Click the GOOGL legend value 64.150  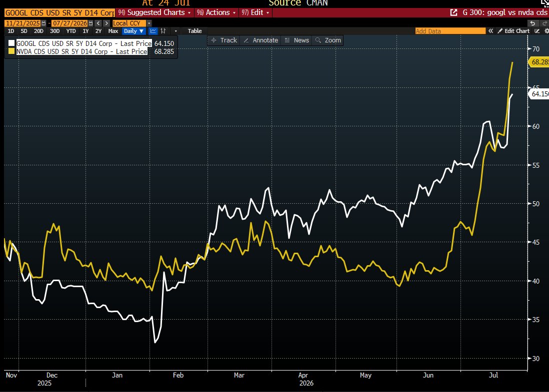point(164,43)
